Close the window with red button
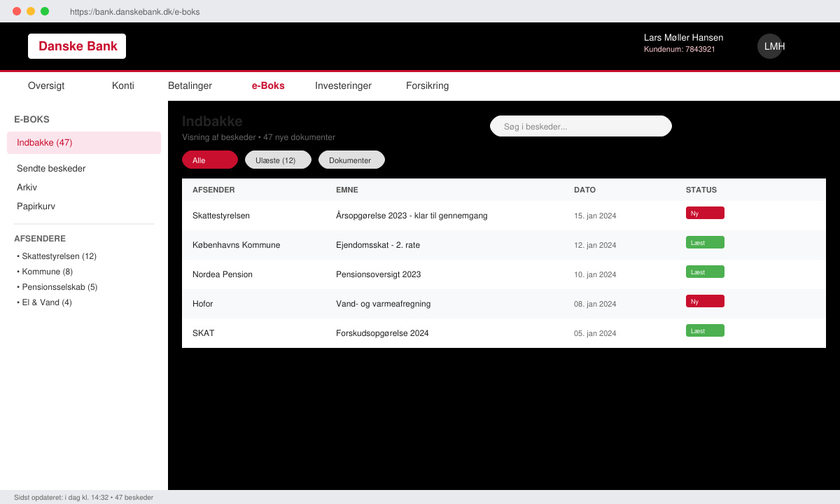The width and height of the screenshot is (840, 504). tap(17, 11)
